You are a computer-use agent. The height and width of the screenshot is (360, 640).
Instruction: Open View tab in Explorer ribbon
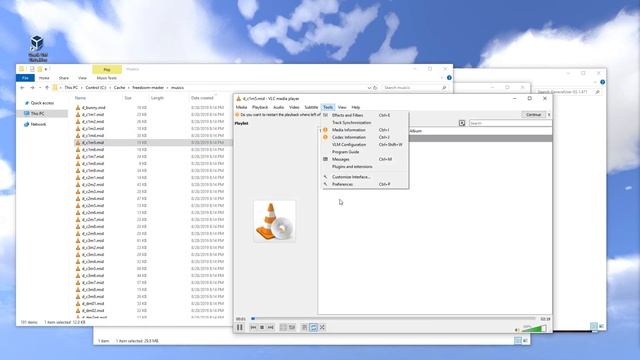82,78
